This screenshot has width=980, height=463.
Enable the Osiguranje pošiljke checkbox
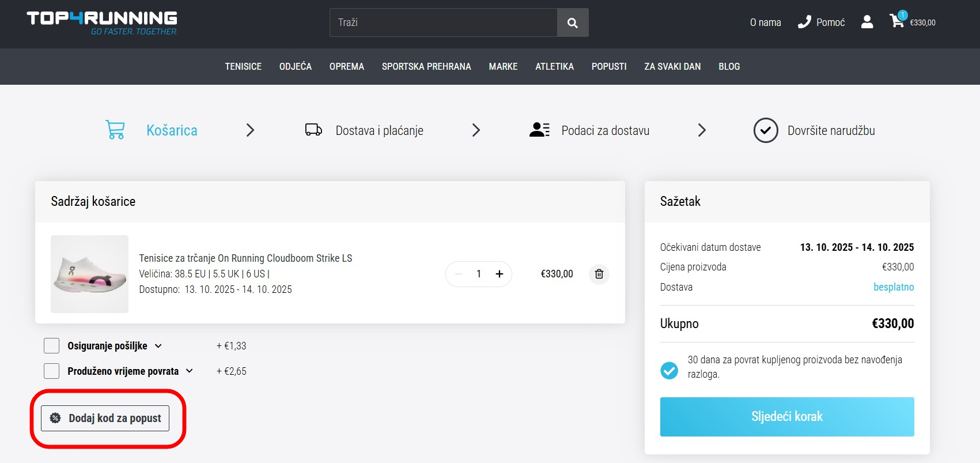click(x=52, y=346)
